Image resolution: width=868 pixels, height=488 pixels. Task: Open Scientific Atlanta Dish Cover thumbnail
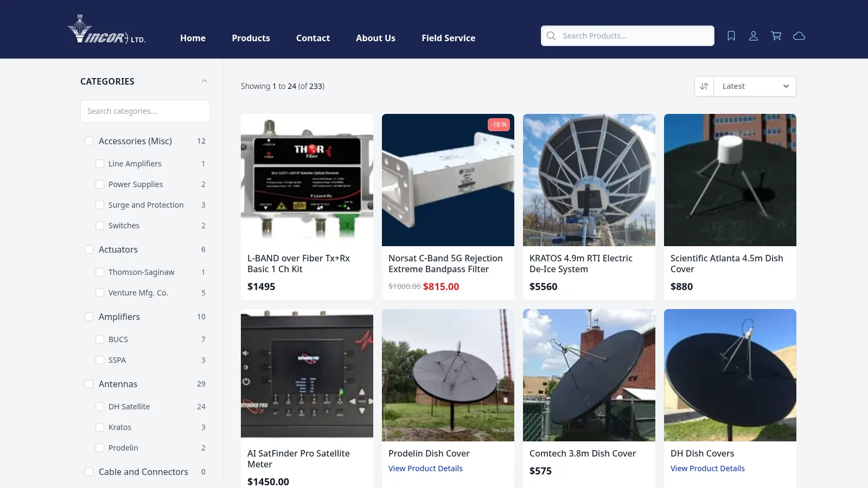pyautogui.click(x=730, y=180)
